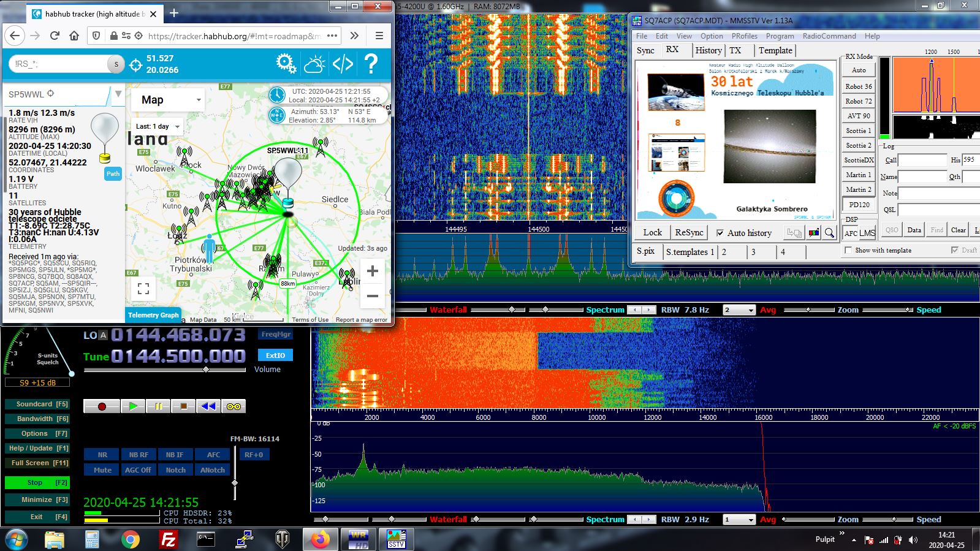
Task: Open the embed code icon in tracker
Action: (343, 64)
